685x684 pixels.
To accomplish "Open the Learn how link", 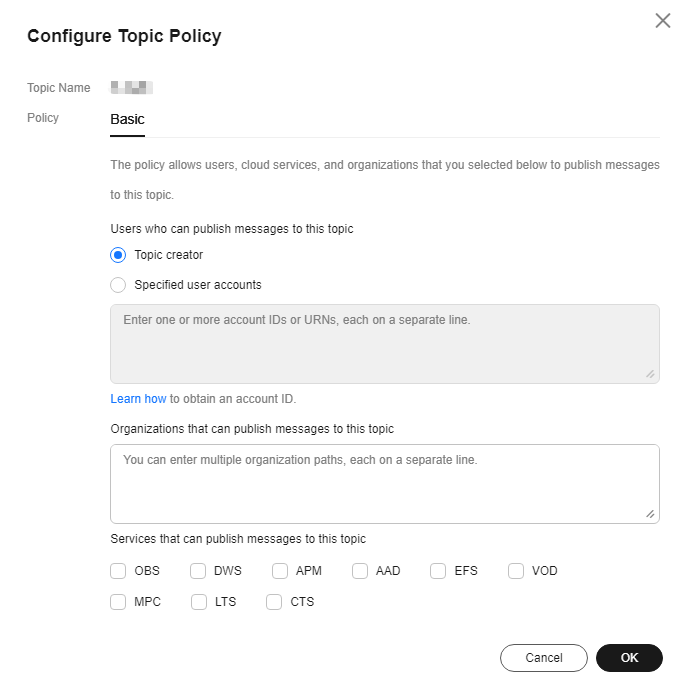I will (x=138, y=399).
